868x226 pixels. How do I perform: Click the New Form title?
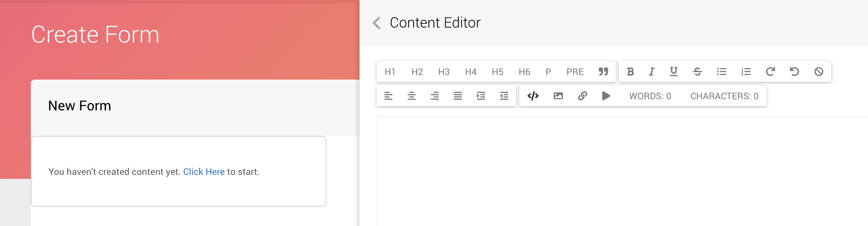pos(79,106)
